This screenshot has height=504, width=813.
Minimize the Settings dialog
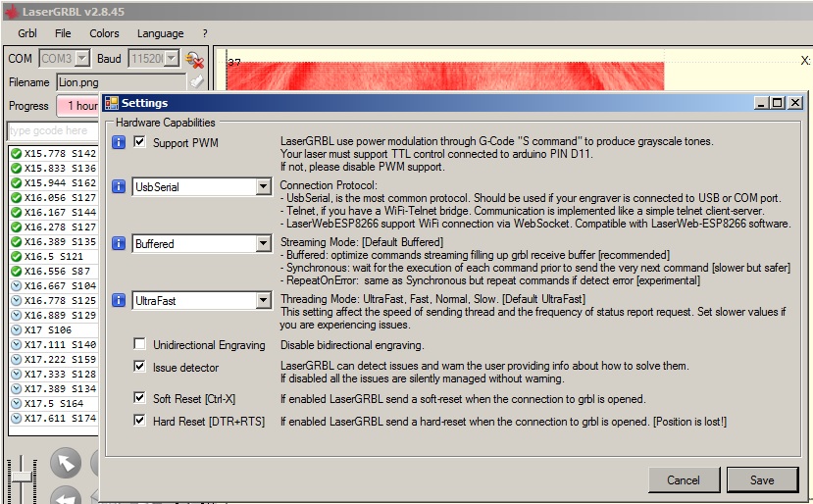point(761,103)
